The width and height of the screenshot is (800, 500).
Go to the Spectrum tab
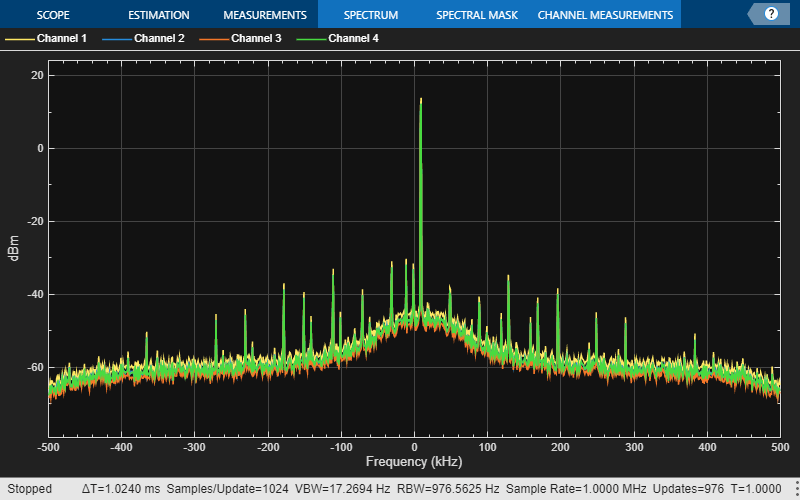(370, 15)
